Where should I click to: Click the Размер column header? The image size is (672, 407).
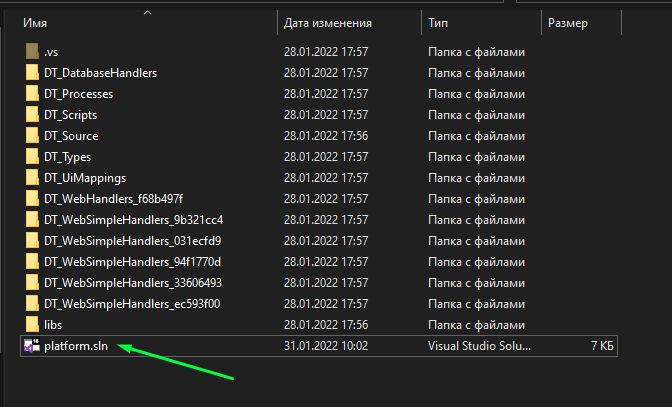pos(568,22)
